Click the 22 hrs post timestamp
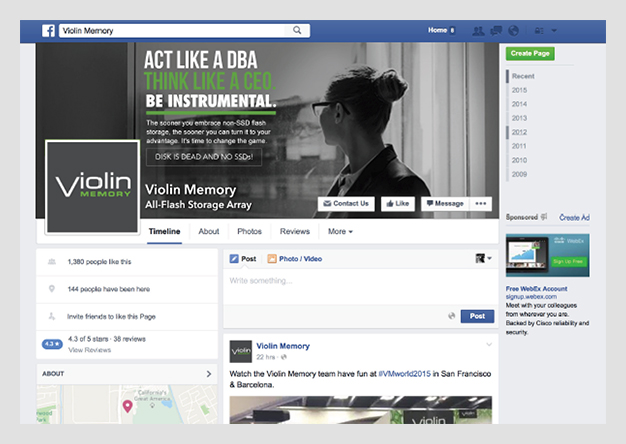 click(265, 357)
